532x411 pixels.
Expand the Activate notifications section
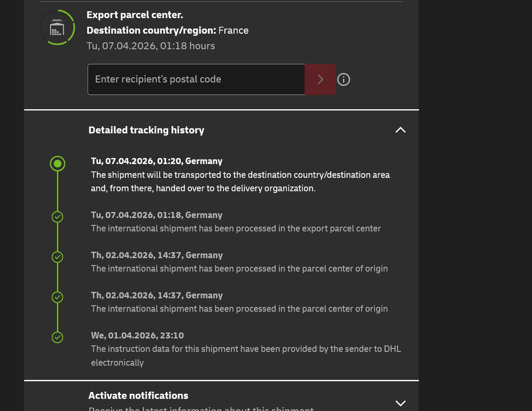(400, 403)
